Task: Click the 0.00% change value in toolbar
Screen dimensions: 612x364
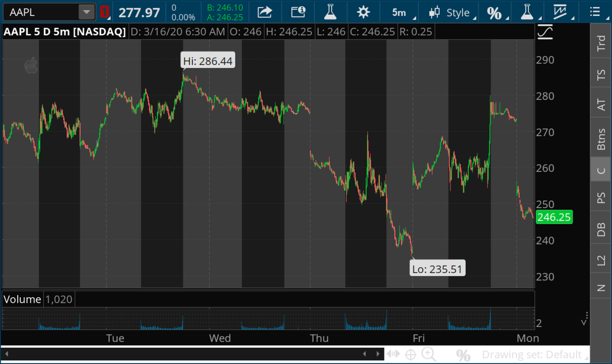Action: pyautogui.click(x=183, y=17)
